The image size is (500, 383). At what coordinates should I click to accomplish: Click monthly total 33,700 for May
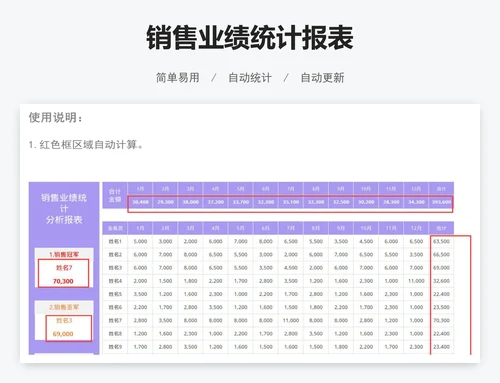[241, 202]
